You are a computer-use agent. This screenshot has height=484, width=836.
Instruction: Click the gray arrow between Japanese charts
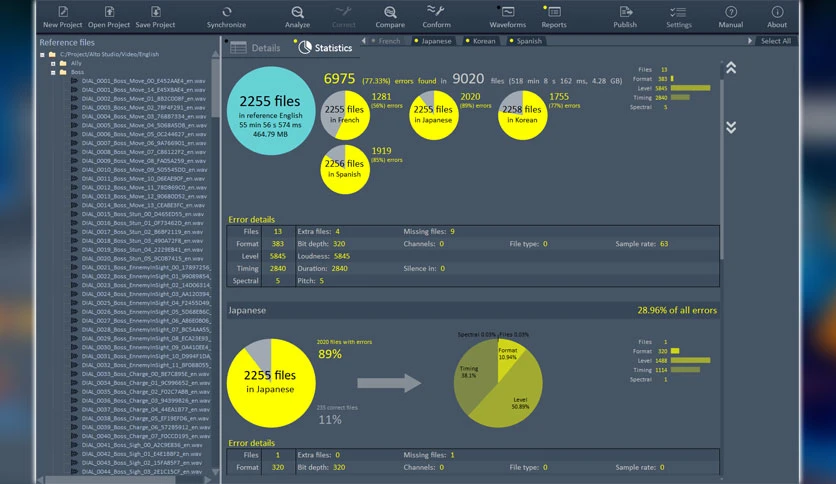tap(389, 383)
